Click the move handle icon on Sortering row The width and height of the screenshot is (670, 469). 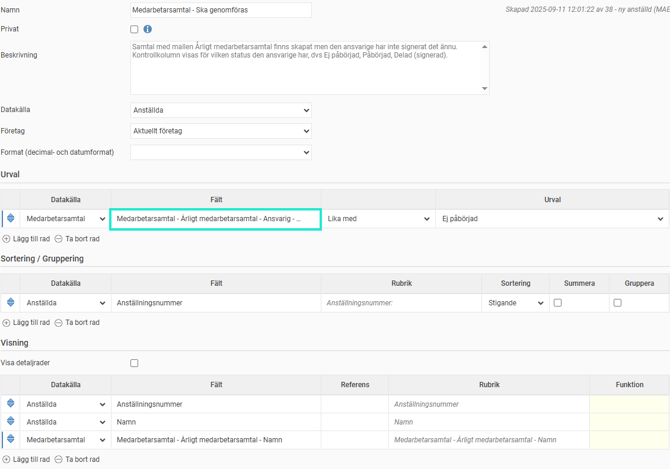[x=11, y=303]
